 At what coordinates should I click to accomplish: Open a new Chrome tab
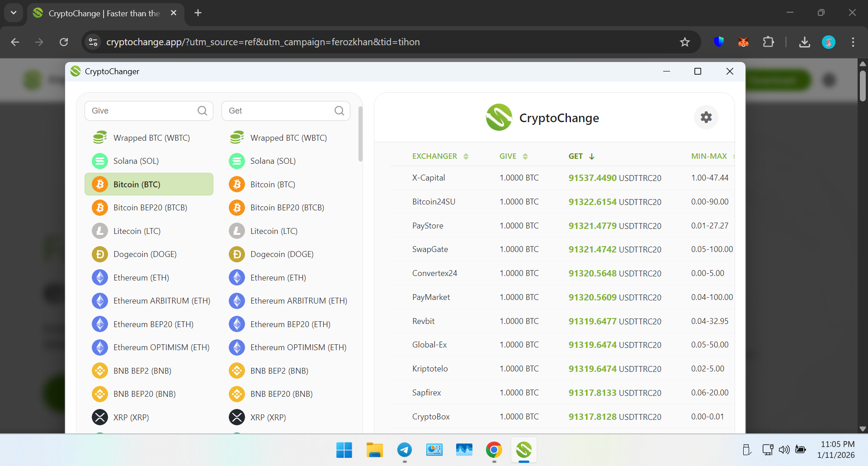click(x=198, y=13)
